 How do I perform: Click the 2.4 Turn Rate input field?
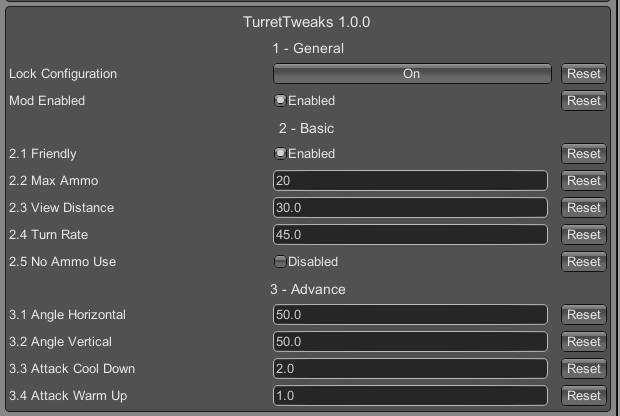(x=410, y=234)
